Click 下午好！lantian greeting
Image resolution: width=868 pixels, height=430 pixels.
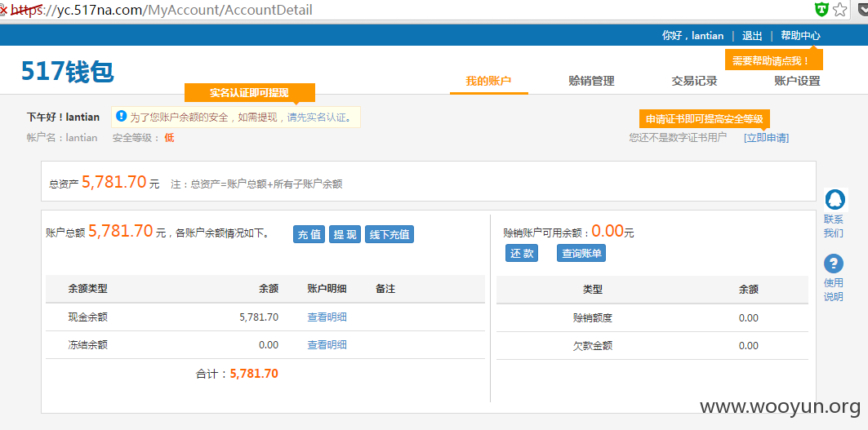[63, 117]
